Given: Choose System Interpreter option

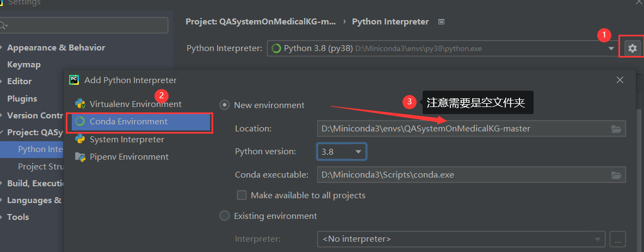Looking at the screenshot, I should coord(127,140).
